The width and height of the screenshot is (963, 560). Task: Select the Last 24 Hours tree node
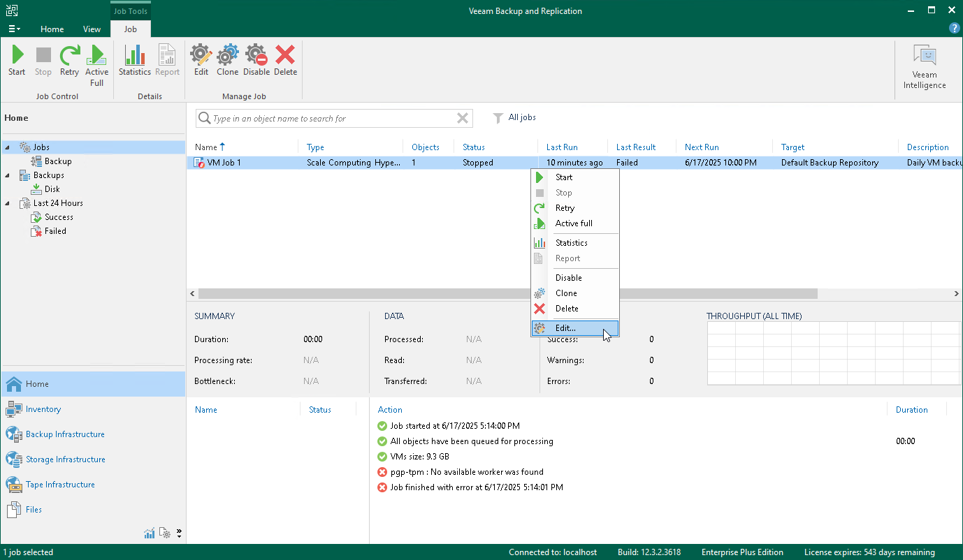[58, 203]
